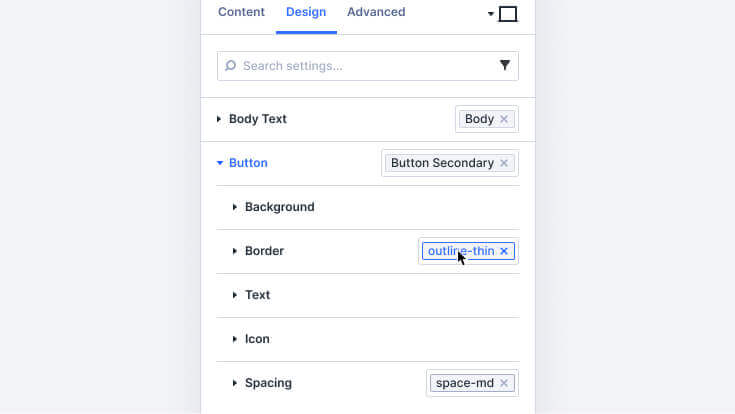Screen dimensions: 735x414
Task: Focus the Search settings input field
Action: [368, 66]
